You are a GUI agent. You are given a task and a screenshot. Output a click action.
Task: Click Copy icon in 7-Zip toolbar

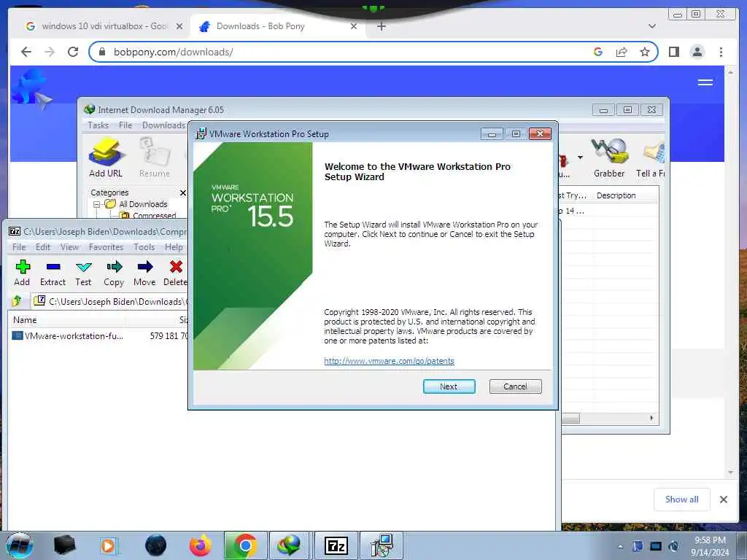coord(114,273)
